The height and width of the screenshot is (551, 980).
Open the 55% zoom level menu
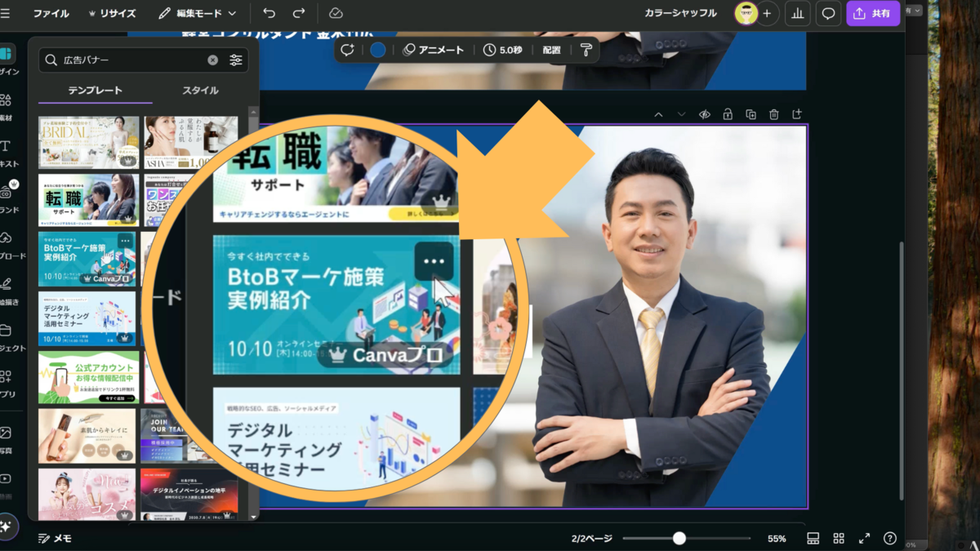coord(777,539)
